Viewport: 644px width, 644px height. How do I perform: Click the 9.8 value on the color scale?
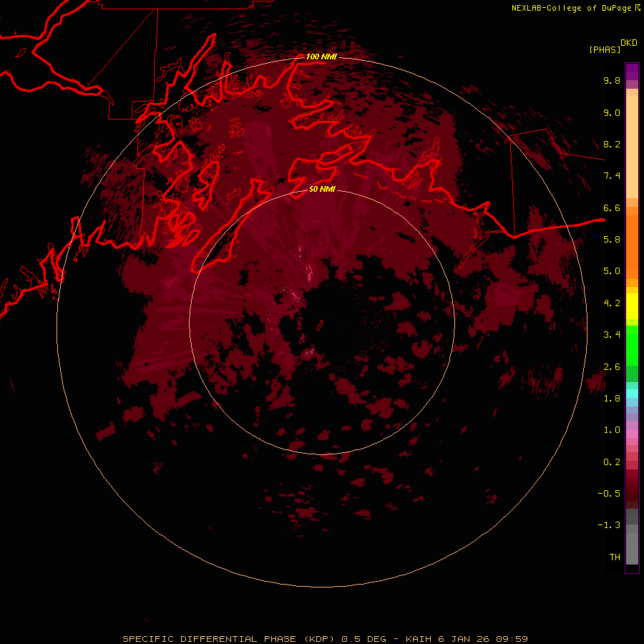pos(612,80)
